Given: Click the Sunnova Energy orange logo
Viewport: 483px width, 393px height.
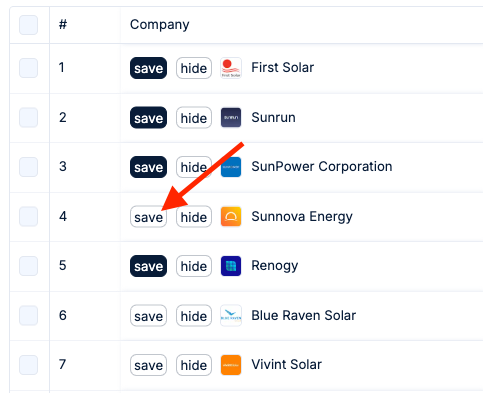Looking at the screenshot, I should (x=231, y=217).
